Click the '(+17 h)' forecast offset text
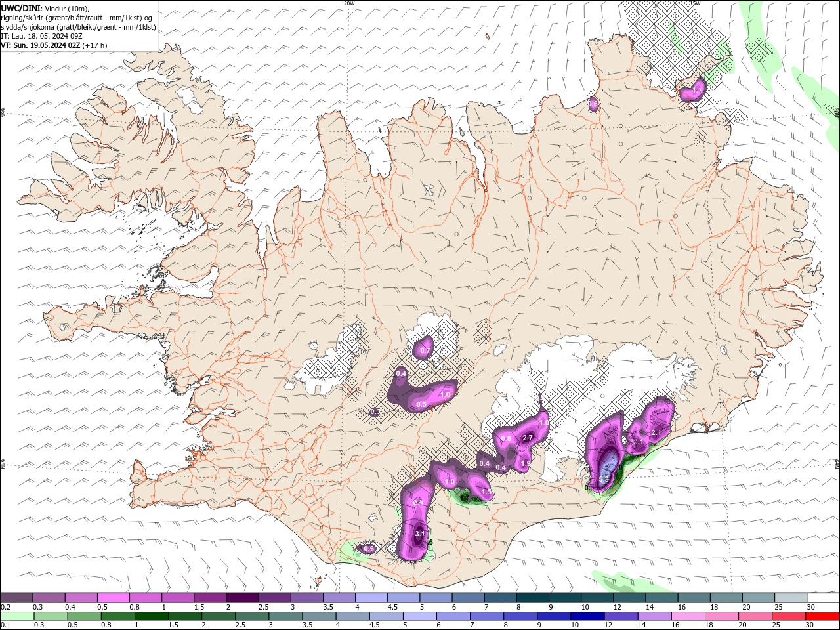The width and height of the screenshot is (840, 630). coord(94,45)
